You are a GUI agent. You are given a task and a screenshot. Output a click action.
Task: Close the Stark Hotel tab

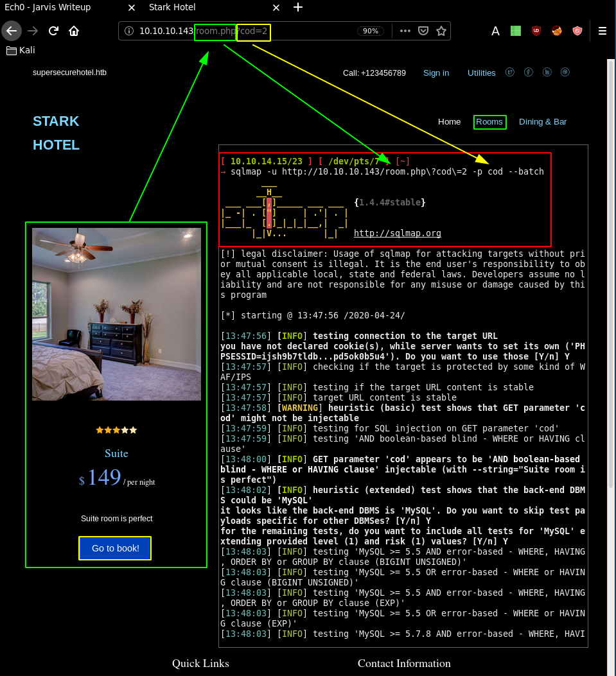click(276, 7)
